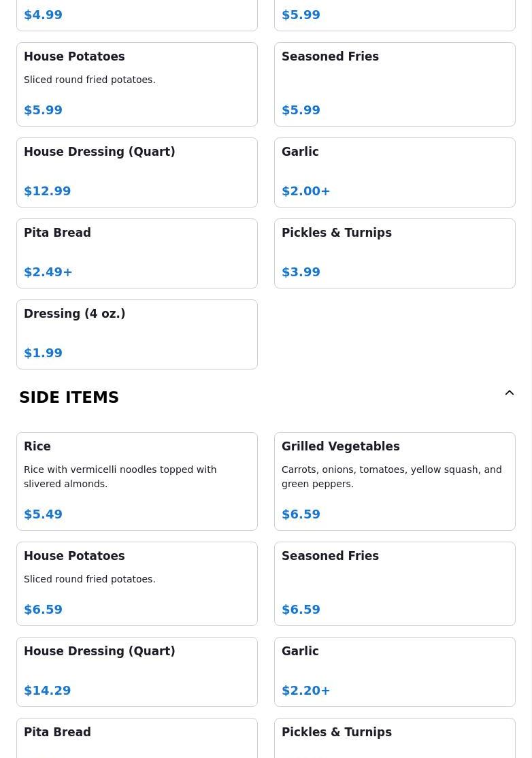Open the SIDE ITEMS section header
This screenshot has width=532, height=758.
click(69, 397)
